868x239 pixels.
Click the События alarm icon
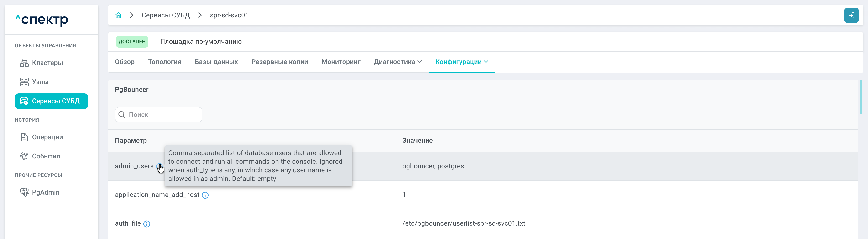point(24,156)
